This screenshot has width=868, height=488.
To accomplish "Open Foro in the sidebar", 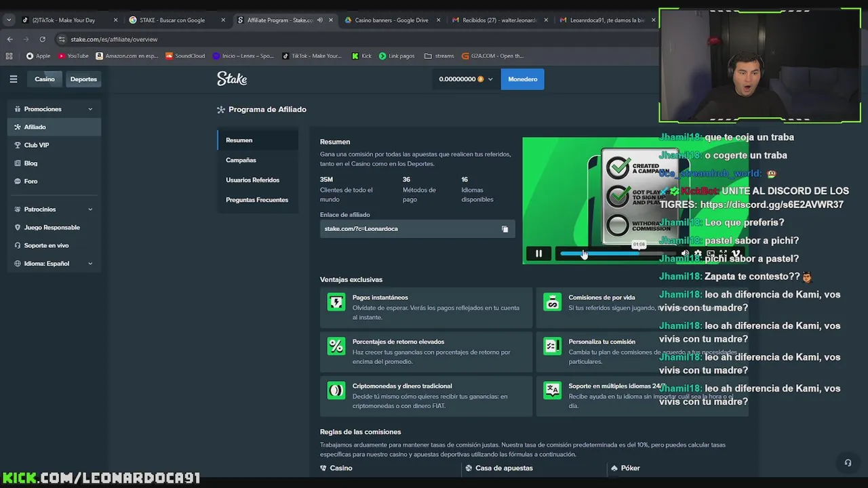I will (54, 182).
